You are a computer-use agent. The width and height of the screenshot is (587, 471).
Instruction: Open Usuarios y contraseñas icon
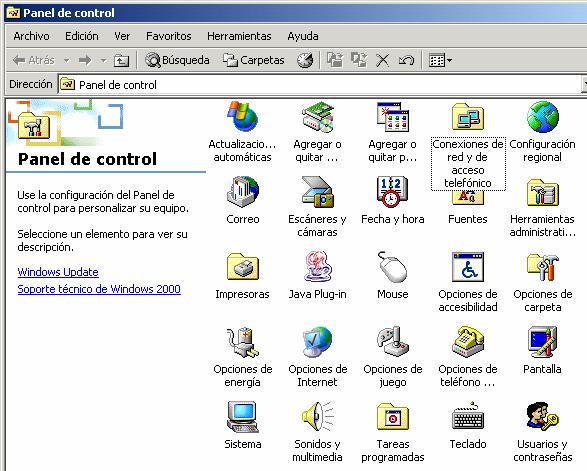coord(542,417)
